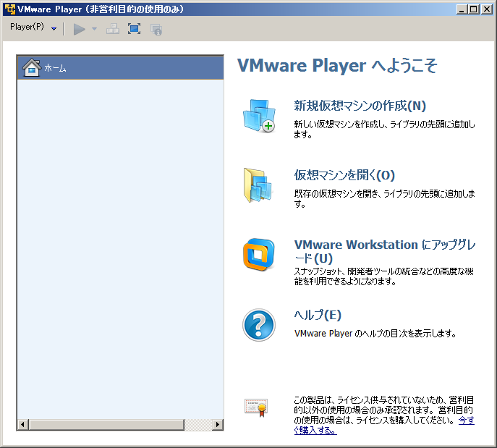Expand the Player menu dropdown arrow

tap(54, 28)
